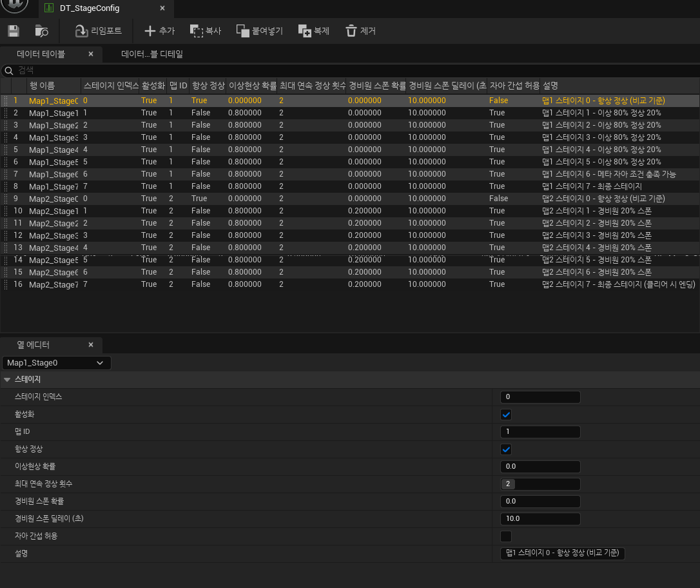
Task: Select row Map1_Stage6
Action: click(x=350, y=174)
